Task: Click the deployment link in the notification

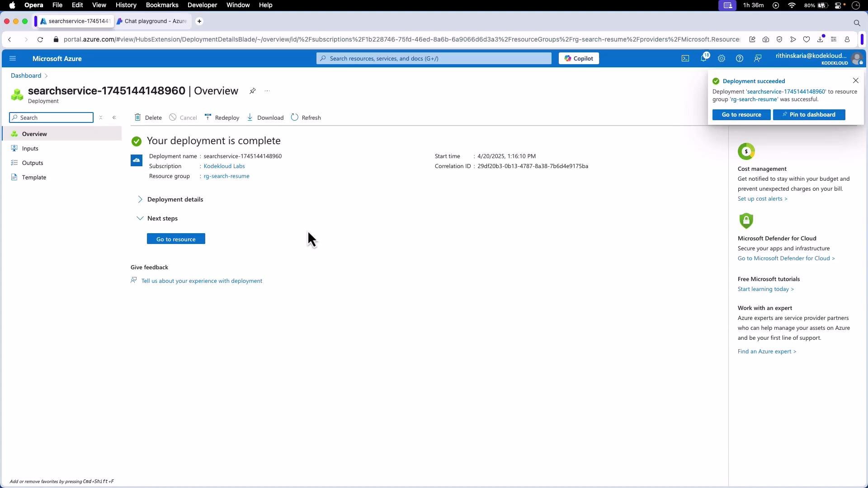Action: pyautogui.click(x=786, y=92)
